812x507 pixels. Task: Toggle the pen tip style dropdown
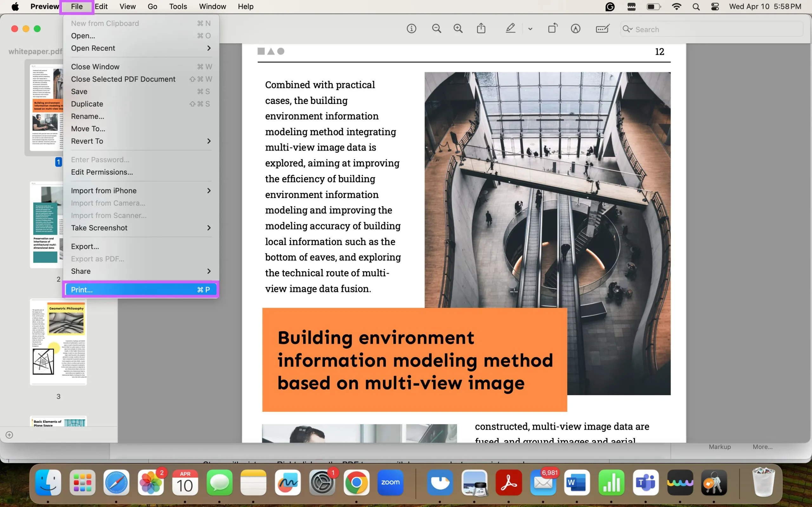(530, 29)
